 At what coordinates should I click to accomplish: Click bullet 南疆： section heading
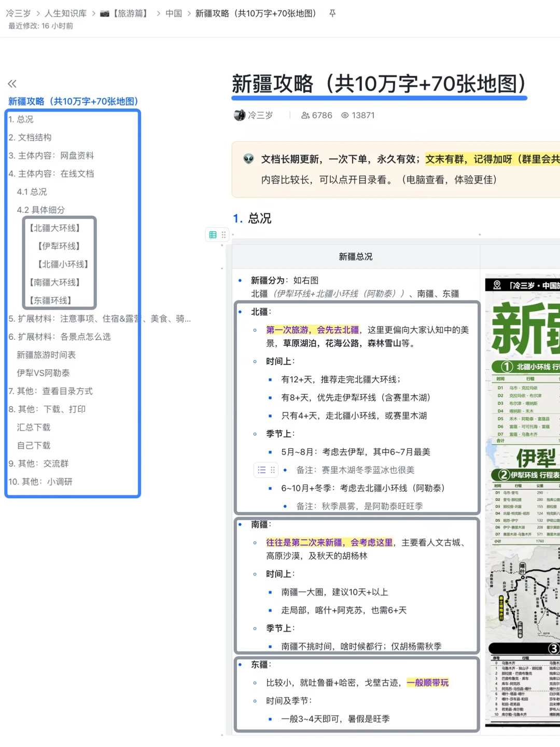[x=261, y=525]
